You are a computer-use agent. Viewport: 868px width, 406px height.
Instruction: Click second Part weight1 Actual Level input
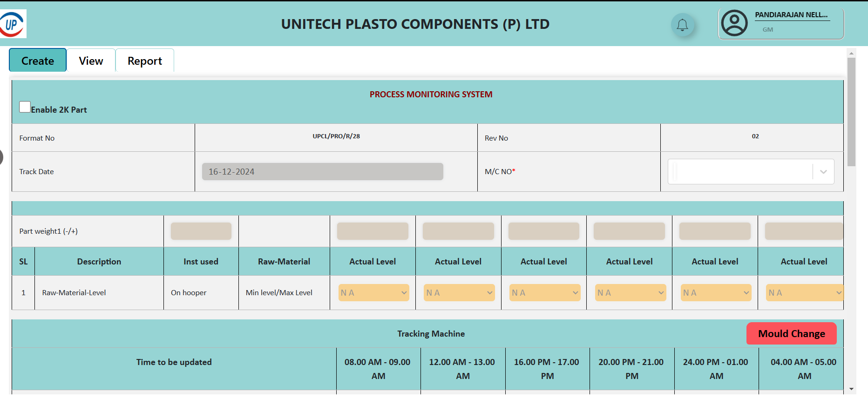point(458,231)
